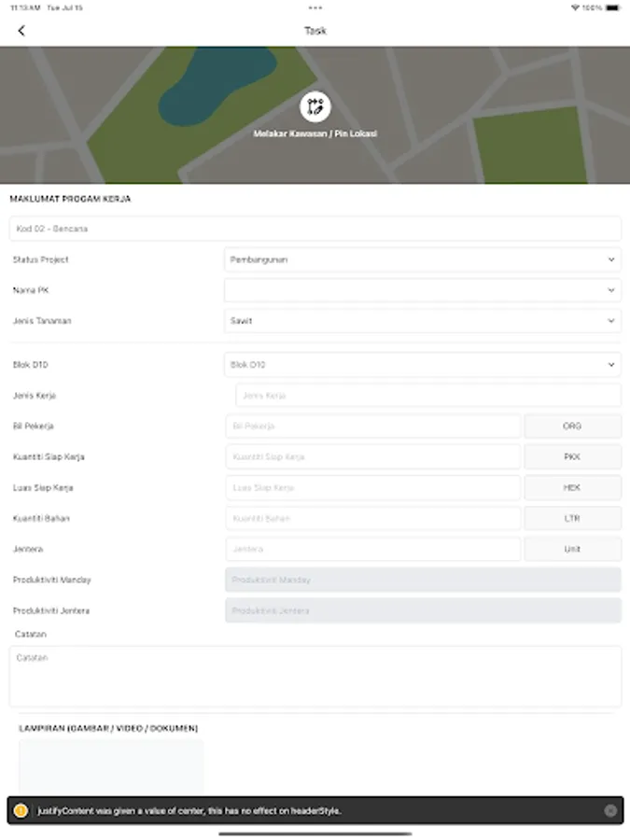Tap the Melakar Kawasan / Pin Lokasi map icon
Image resolution: width=630 pixels, height=840 pixels.
point(315,109)
